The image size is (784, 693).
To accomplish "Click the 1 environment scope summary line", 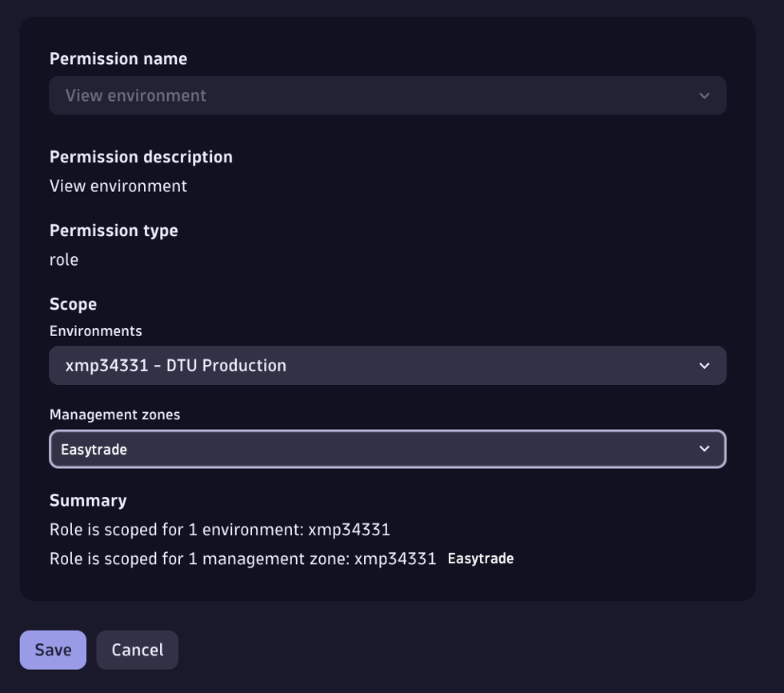I will [x=220, y=530].
